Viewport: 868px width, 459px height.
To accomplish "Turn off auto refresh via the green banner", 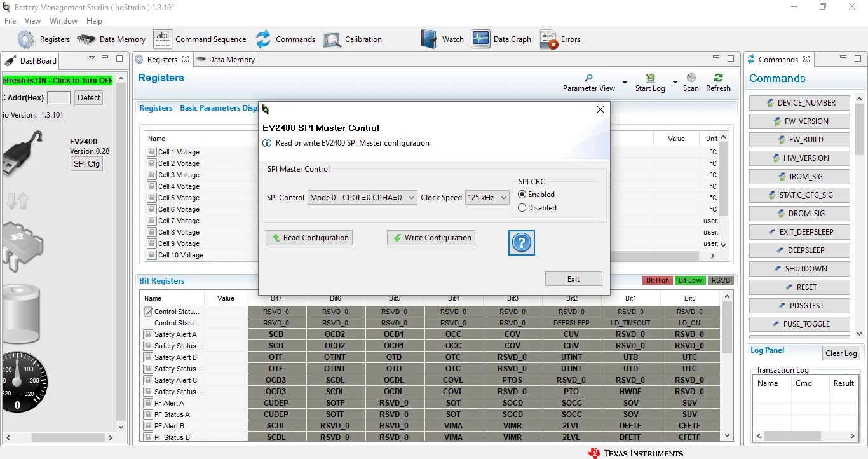I will coord(57,81).
